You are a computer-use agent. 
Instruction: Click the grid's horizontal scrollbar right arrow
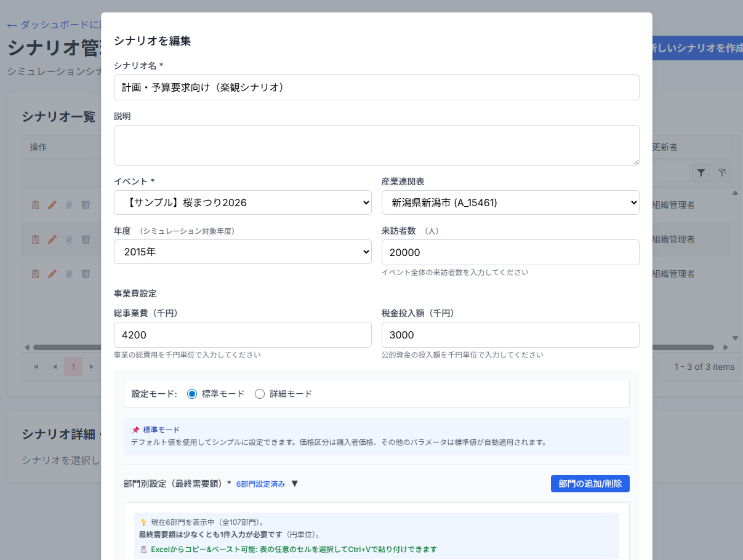[726, 347]
